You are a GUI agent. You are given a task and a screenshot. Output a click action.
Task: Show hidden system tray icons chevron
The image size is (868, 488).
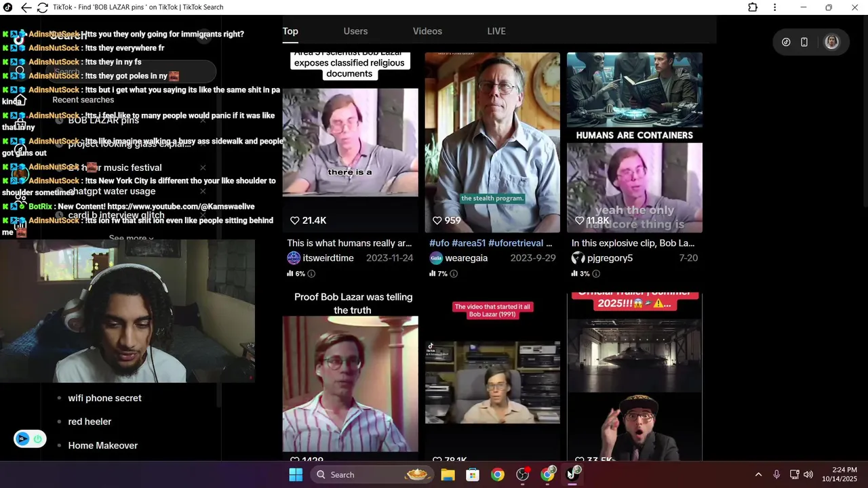tap(758, 474)
